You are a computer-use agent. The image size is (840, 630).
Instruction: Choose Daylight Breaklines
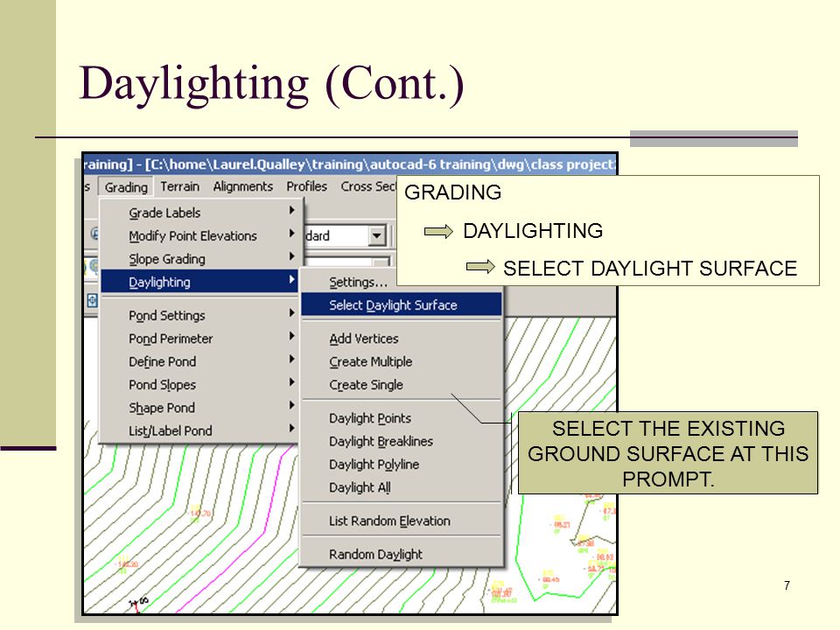(x=402, y=441)
